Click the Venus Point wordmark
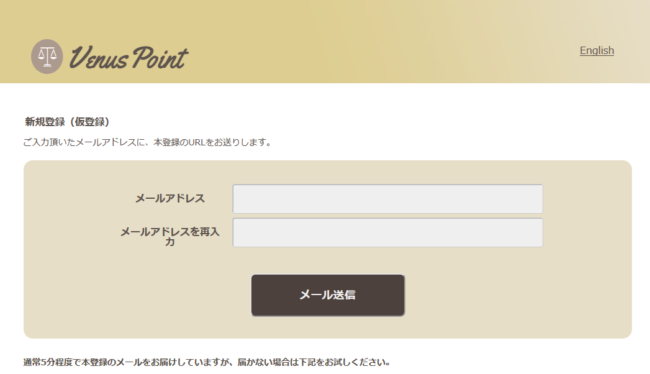The height and width of the screenshot is (374, 650). pyautogui.click(x=129, y=57)
